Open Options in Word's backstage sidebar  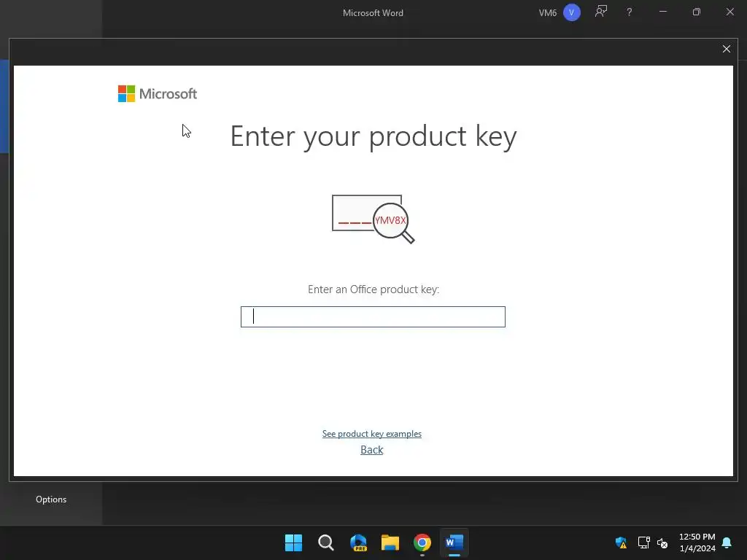click(x=51, y=499)
